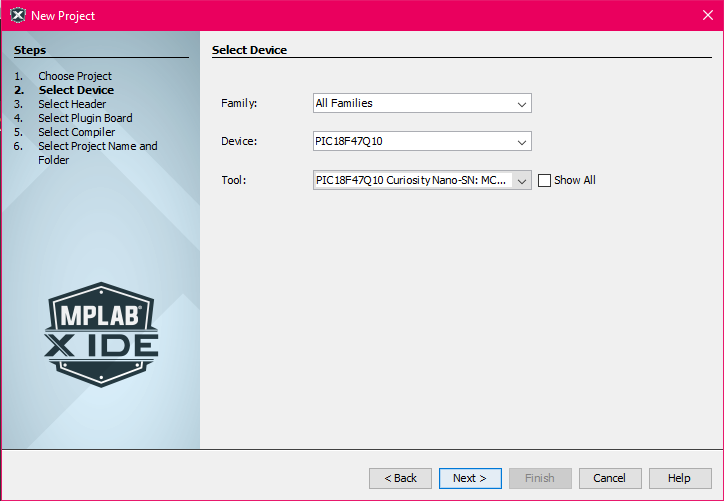This screenshot has height=501, width=724.
Task: Click the 'New Project' window title
Action: coord(63,16)
